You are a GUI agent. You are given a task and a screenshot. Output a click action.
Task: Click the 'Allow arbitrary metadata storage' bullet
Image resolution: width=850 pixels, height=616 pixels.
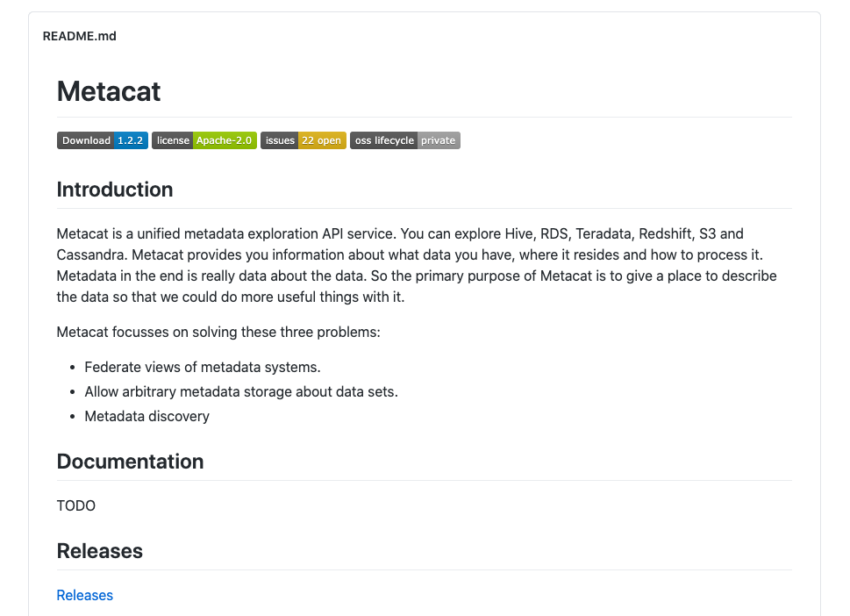coord(241,391)
